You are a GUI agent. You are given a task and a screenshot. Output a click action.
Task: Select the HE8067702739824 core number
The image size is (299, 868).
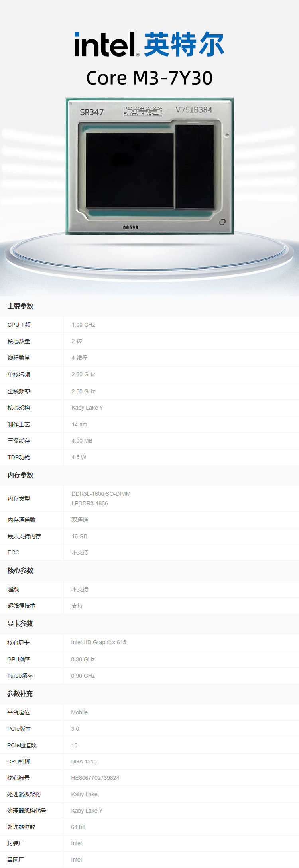point(95,778)
